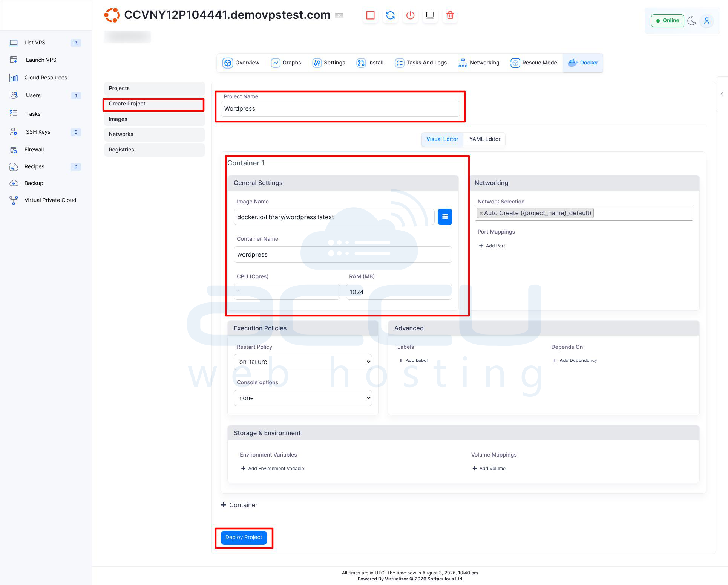Select Create Project in side menu

point(154,104)
